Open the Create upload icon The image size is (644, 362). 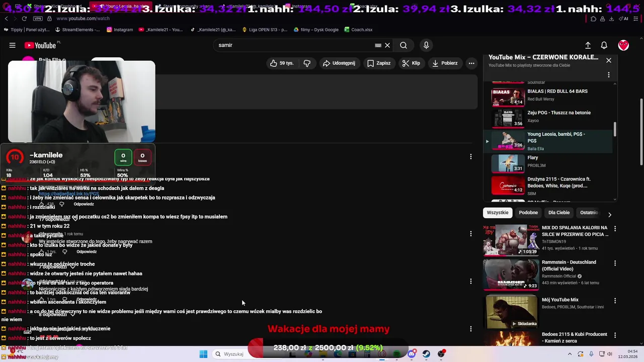(x=588, y=45)
